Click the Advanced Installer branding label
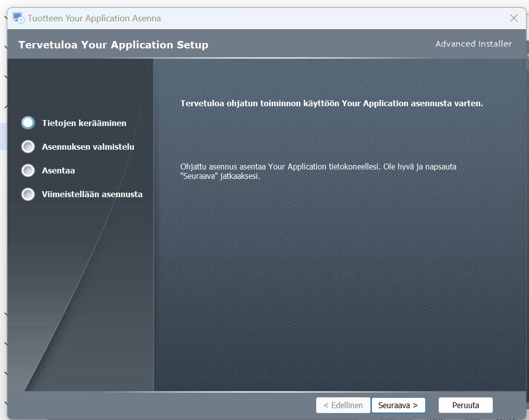Screen dimensions: 529x420 (x=473, y=44)
